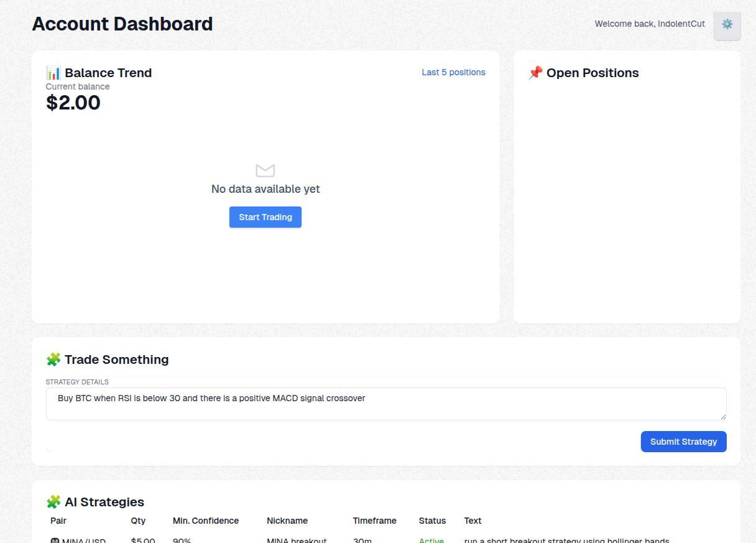
Task: Click the puzzle icon beside AI Strategies
Action: [53, 502]
